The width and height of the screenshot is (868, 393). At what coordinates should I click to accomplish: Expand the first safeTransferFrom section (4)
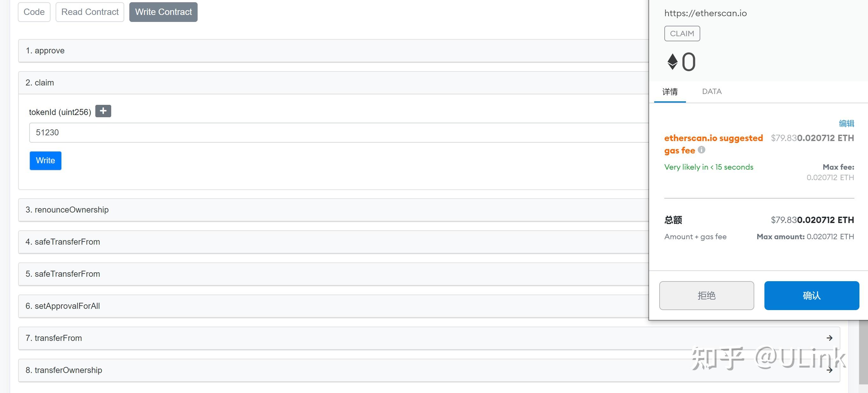coord(334,242)
